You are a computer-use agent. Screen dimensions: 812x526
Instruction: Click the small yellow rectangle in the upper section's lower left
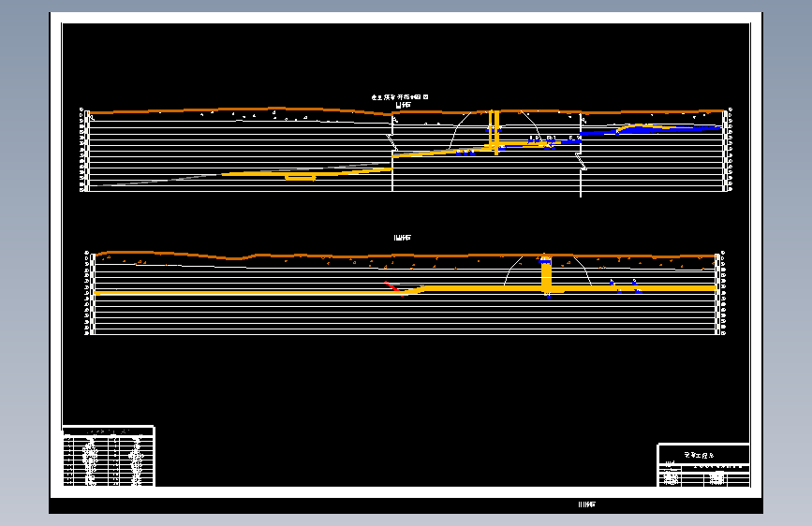pyautogui.click(x=301, y=178)
